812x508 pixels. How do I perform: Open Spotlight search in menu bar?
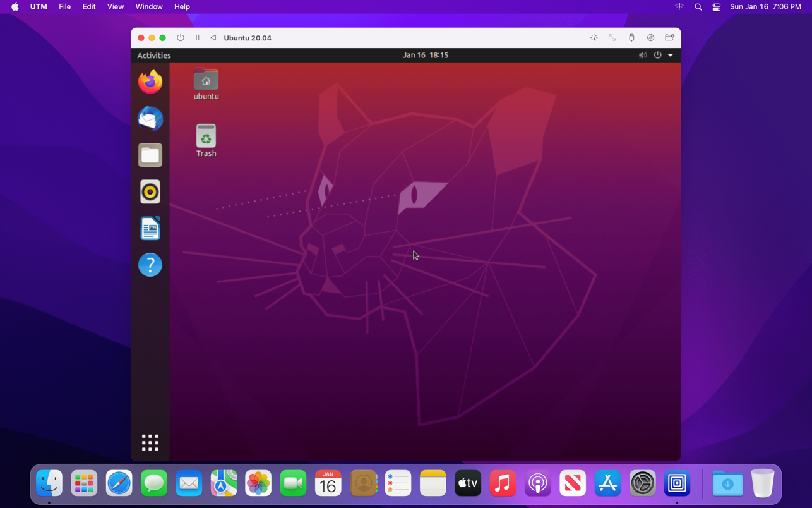[x=698, y=7]
